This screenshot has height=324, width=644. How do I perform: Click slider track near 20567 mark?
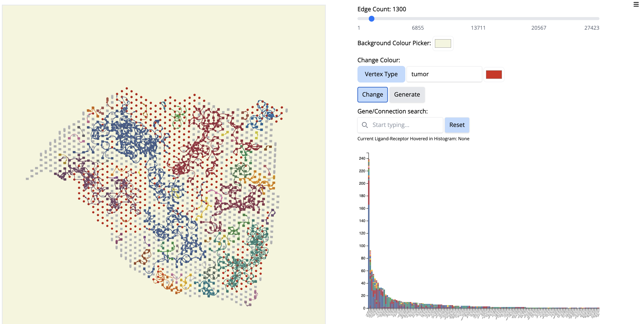point(539,18)
